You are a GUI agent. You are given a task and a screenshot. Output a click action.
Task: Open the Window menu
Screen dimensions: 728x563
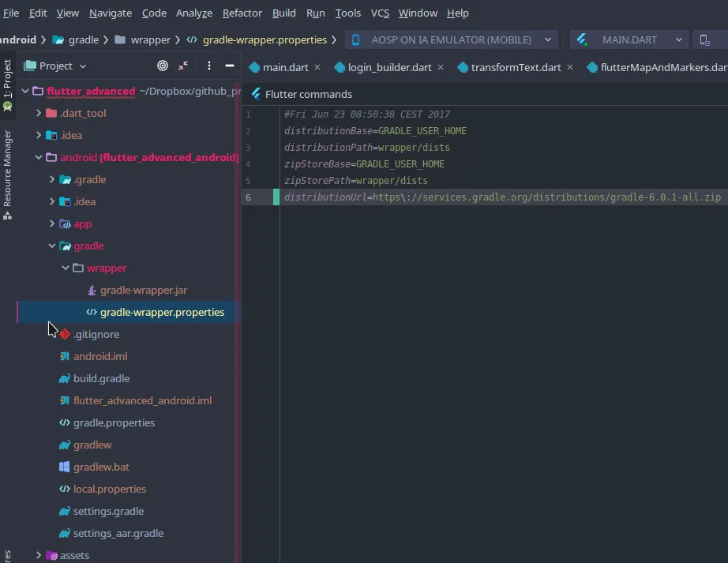coord(418,13)
